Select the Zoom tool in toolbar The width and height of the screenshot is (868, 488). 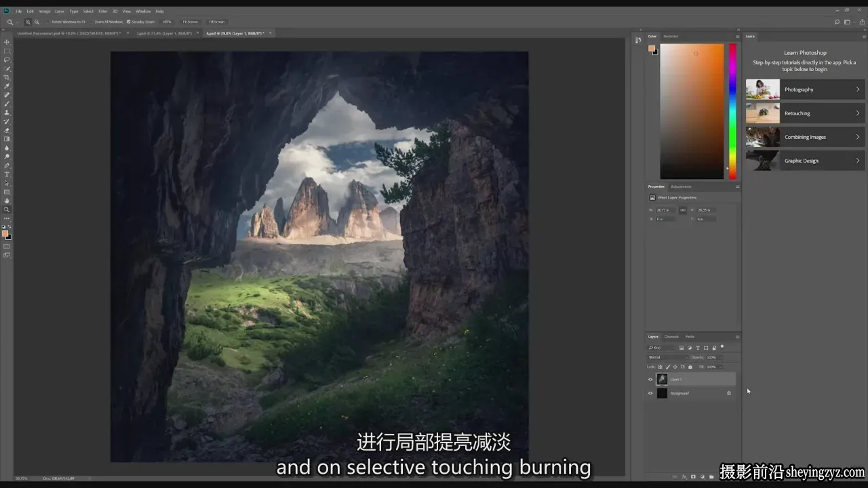(7, 209)
